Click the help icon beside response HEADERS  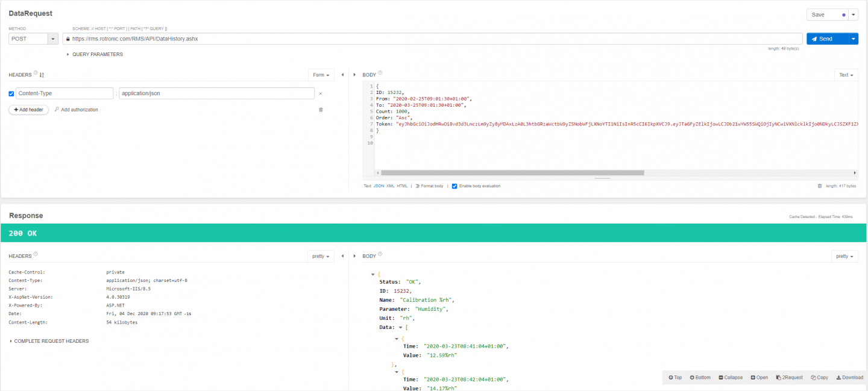coord(36,254)
